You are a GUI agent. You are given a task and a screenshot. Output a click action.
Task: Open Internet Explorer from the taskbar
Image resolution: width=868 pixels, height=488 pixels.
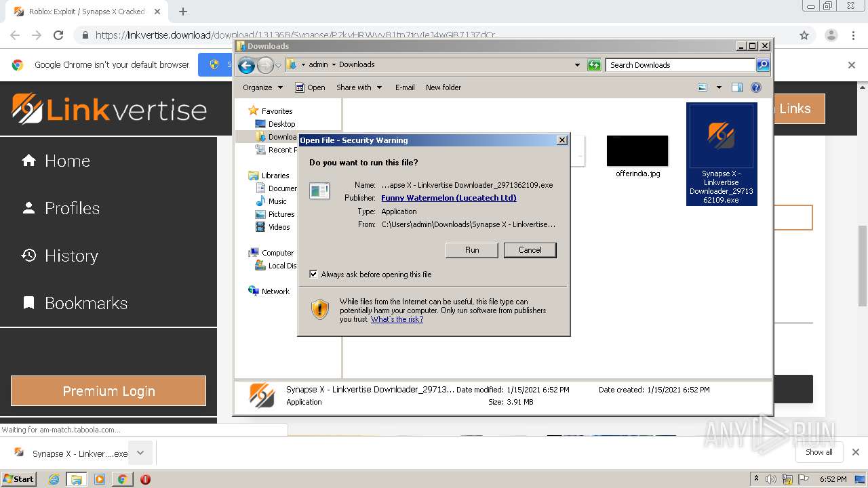pyautogui.click(x=54, y=479)
